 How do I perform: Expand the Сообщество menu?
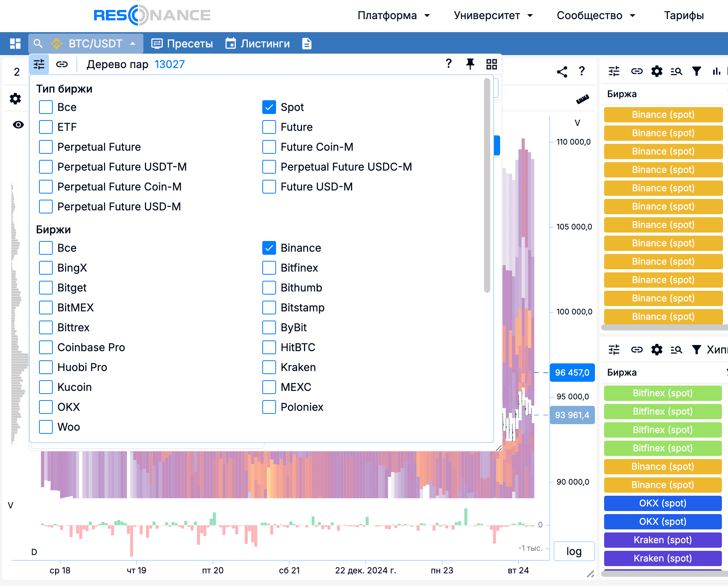point(596,15)
